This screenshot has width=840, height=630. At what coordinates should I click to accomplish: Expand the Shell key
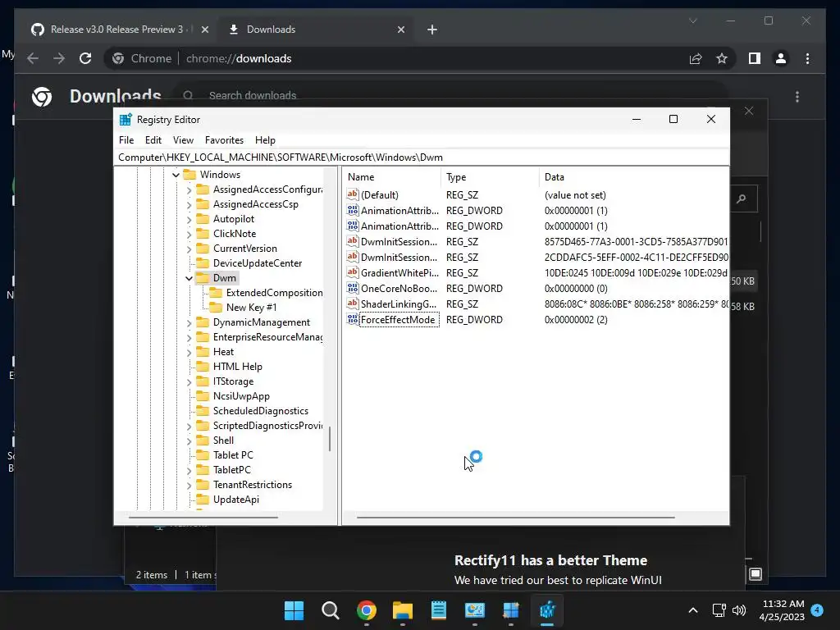click(189, 441)
